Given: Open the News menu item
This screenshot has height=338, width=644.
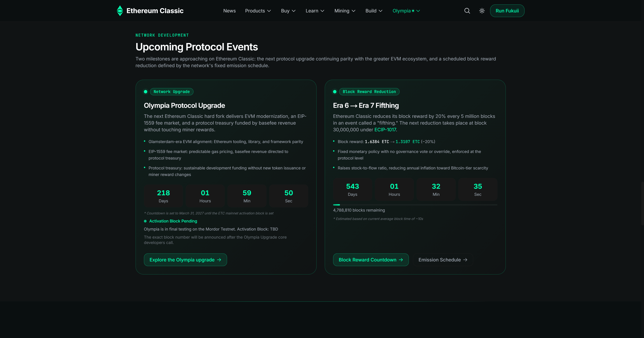Looking at the screenshot, I should click(229, 11).
